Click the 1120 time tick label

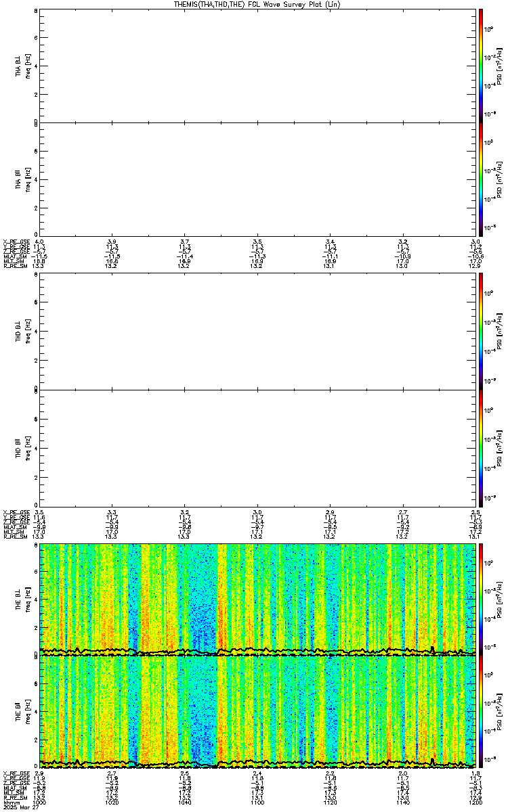[331, 803]
